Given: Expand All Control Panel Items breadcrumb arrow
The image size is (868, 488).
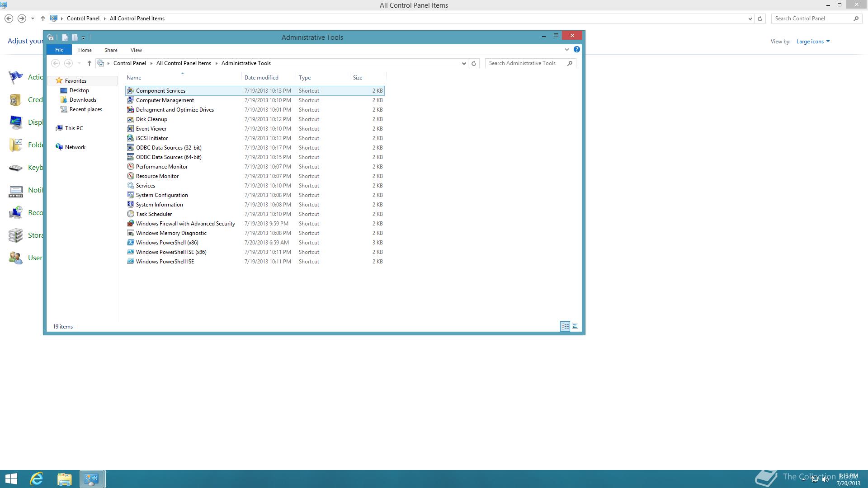Looking at the screenshot, I should coord(216,63).
